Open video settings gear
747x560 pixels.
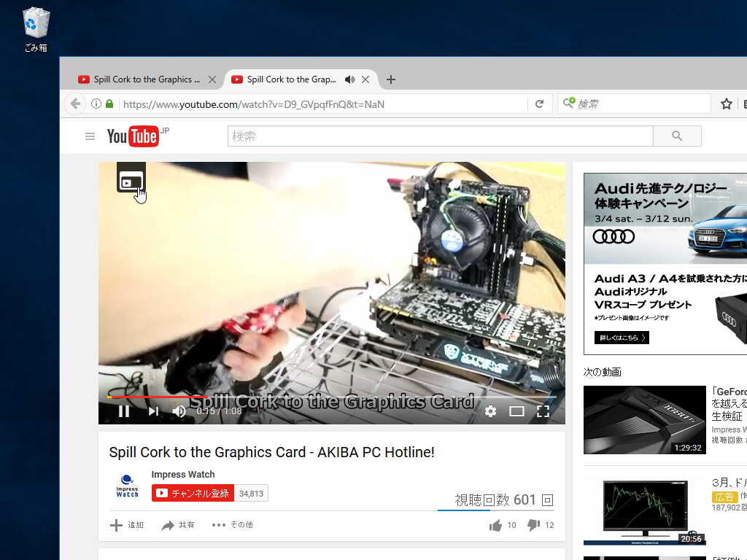pos(490,411)
